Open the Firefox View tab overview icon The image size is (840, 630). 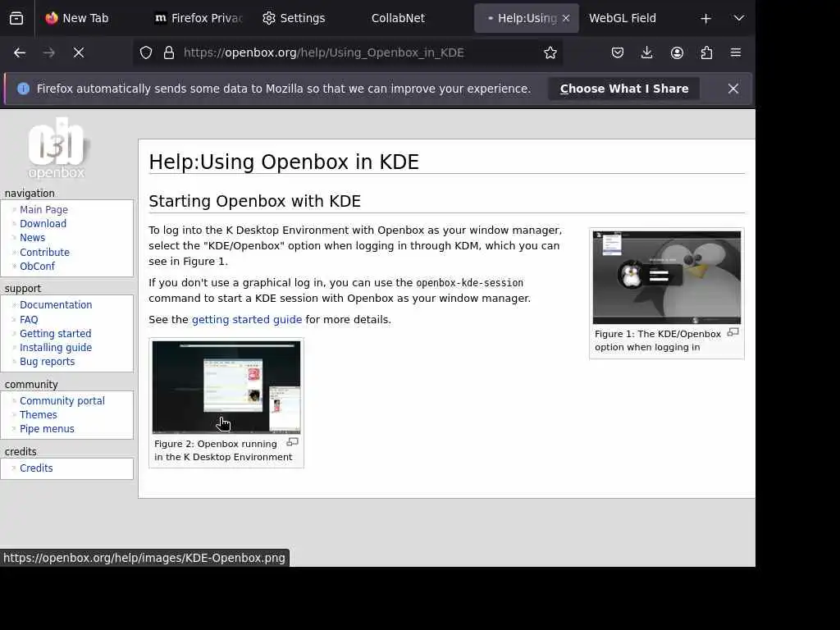(16, 19)
